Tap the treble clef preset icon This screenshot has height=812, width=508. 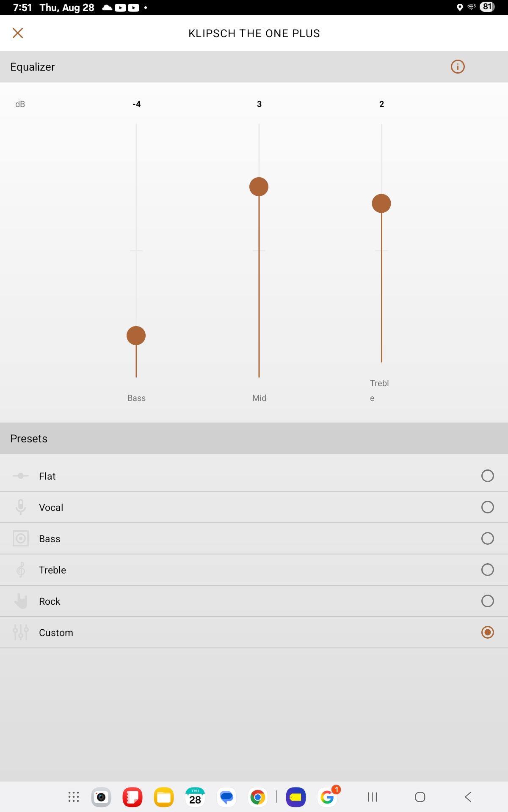20,570
